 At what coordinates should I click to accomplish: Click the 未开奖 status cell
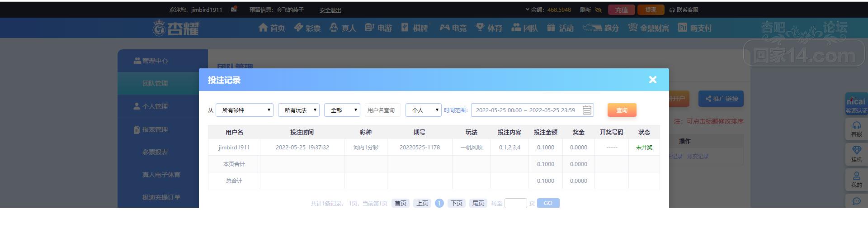tap(644, 147)
